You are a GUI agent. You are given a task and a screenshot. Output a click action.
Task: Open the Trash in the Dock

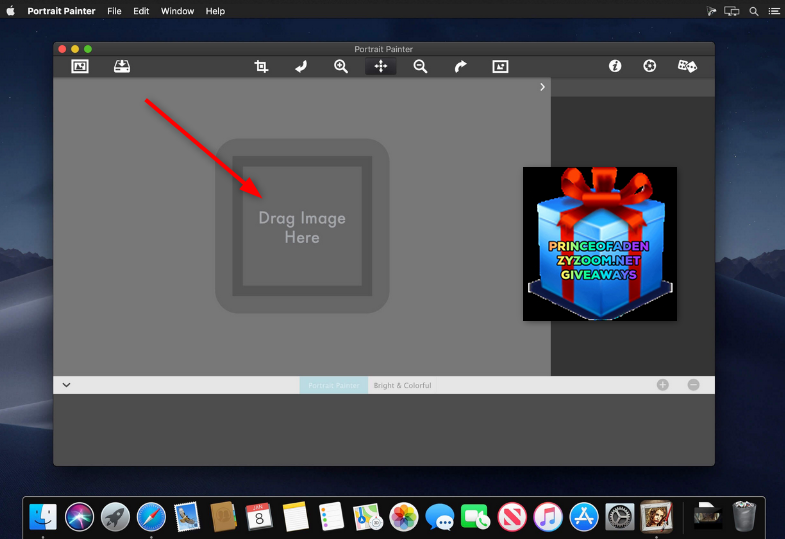(x=744, y=516)
